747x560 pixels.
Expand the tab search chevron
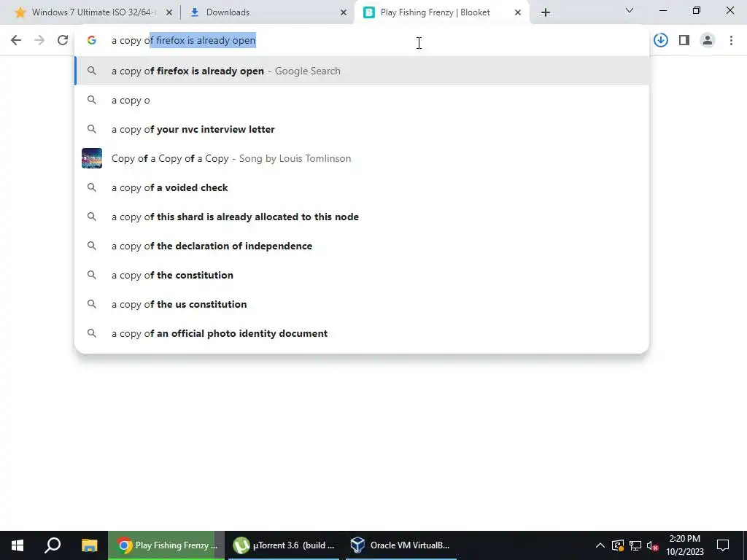click(630, 10)
